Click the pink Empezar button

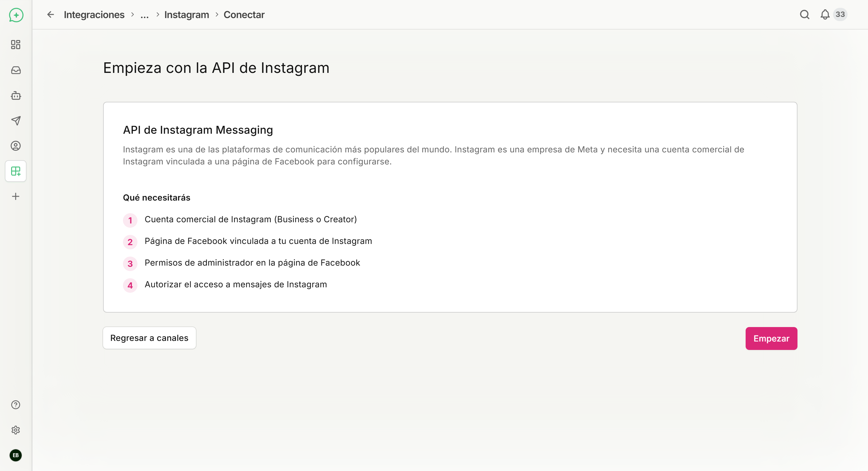click(x=771, y=338)
